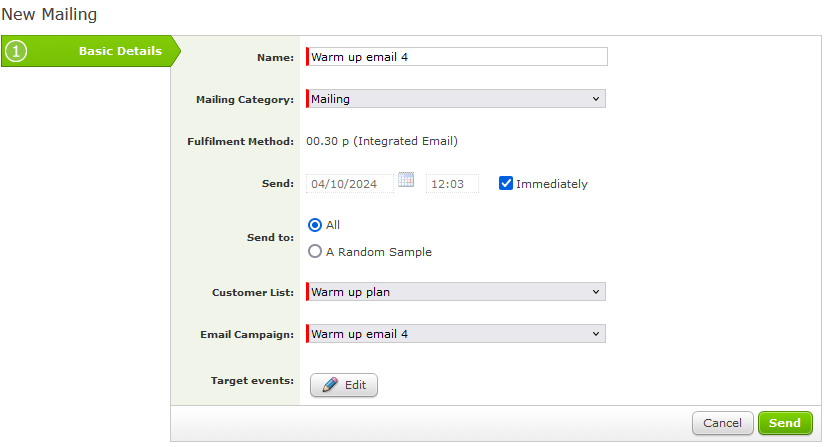This screenshot has height=447, width=829.
Task: Click the Target events label
Action: [252, 381]
